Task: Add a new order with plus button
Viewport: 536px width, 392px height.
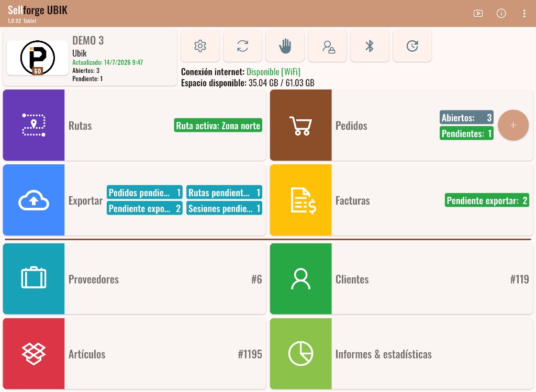Action: click(x=513, y=125)
